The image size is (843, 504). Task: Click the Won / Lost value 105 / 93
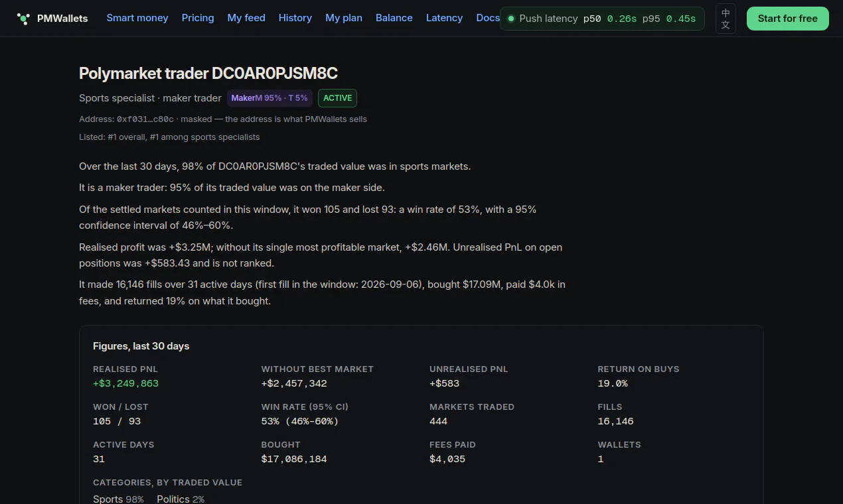pos(117,421)
